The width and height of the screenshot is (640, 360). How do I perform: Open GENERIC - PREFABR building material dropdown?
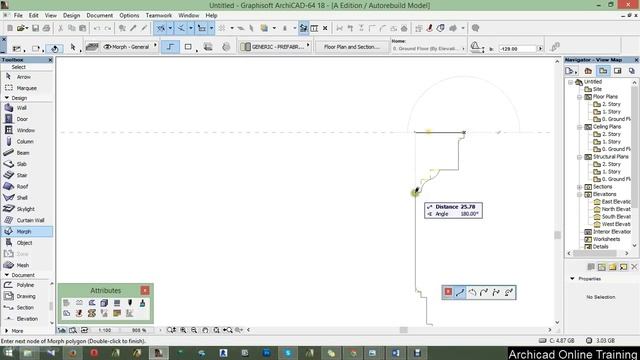click(x=275, y=47)
